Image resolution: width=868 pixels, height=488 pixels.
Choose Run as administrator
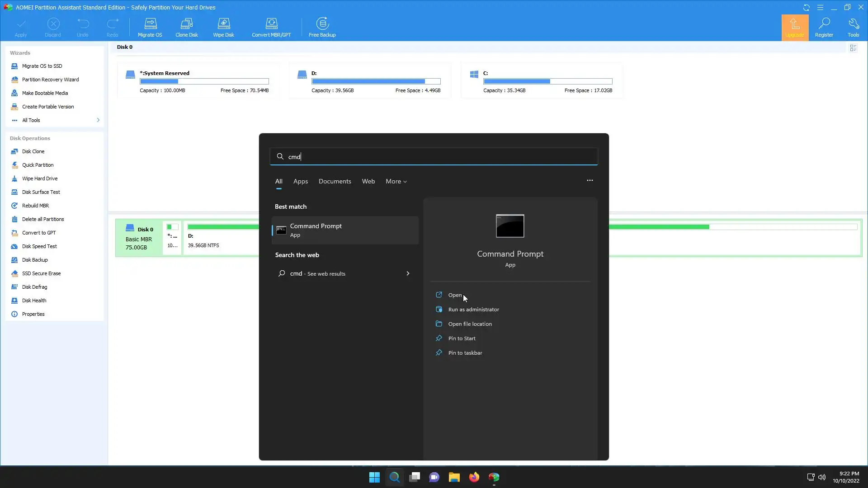(x=473, y=310)
